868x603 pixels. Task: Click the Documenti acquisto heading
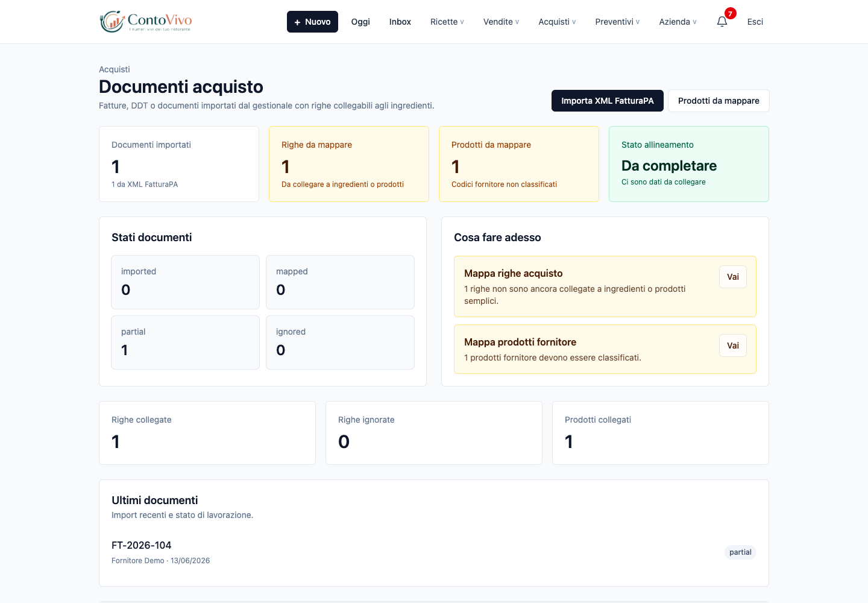181,87
